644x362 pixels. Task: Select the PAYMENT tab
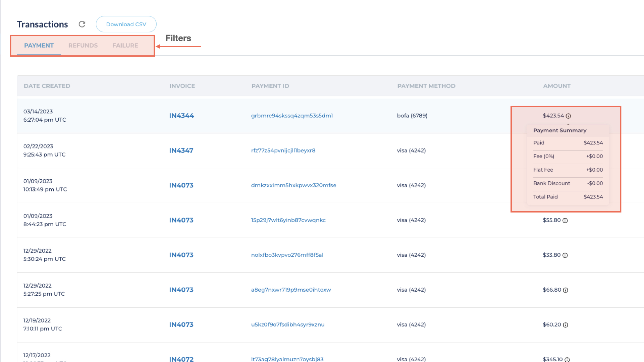[39, 45]
